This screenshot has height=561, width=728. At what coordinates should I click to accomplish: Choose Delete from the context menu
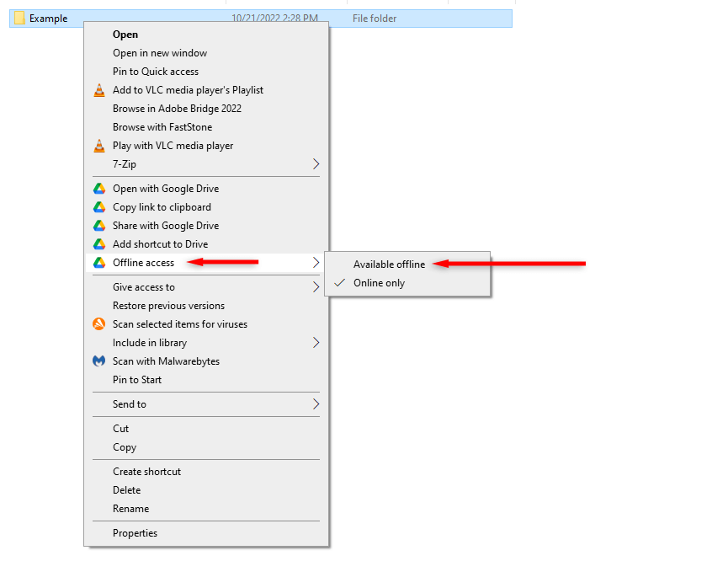click(x=126, y=490)
